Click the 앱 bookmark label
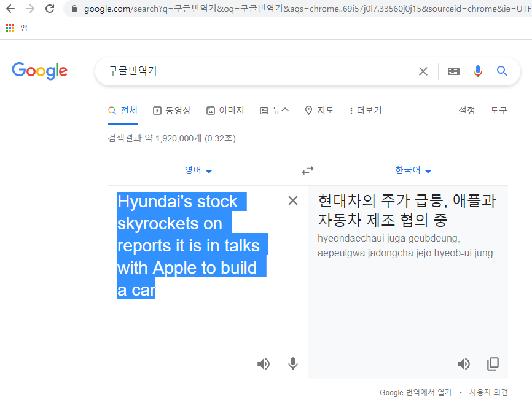The image size is (532, 415). [x=24, y=28]
